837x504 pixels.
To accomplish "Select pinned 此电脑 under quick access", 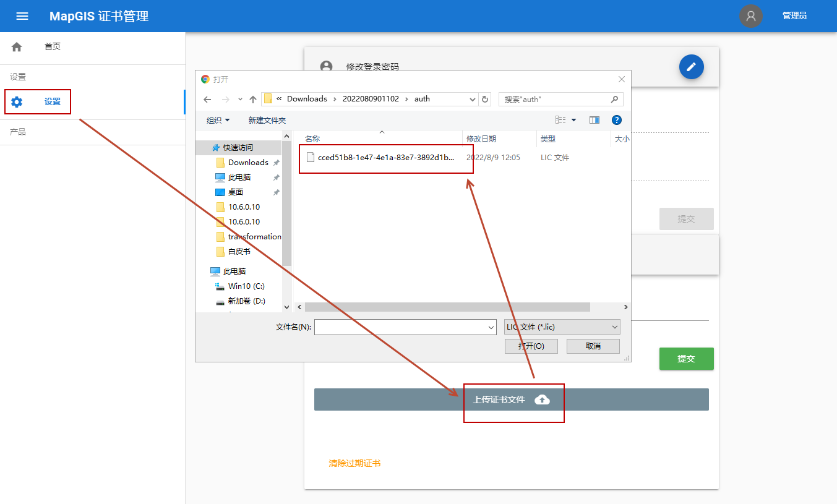I will pyautogui.click(x=239, y=177).
